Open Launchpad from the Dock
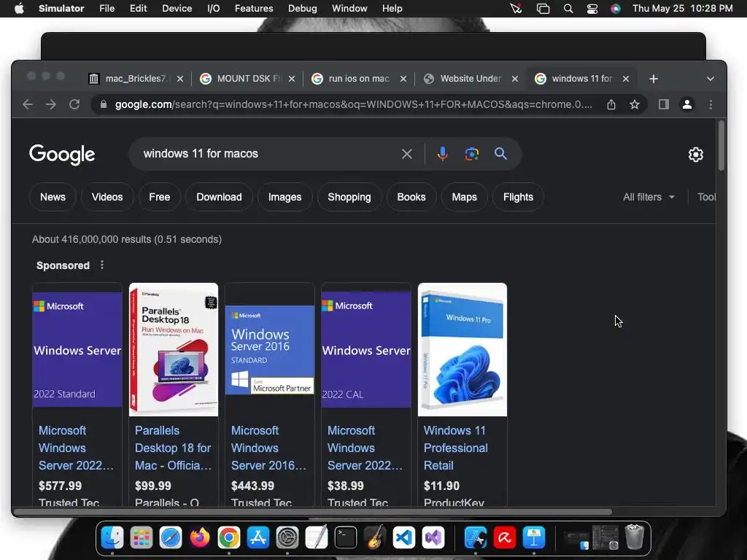Viewport: 747px width, 560px height. point(142,538)
